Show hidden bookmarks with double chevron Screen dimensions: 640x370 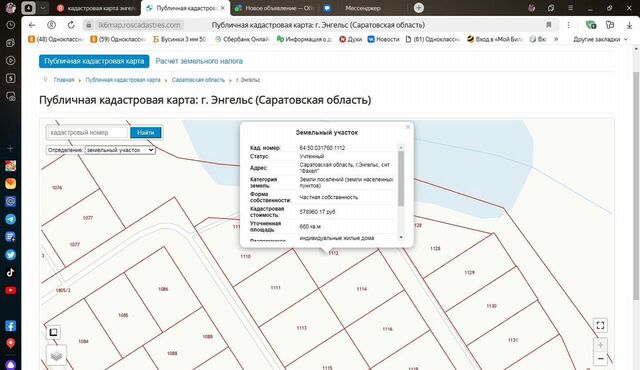(556, 39)
